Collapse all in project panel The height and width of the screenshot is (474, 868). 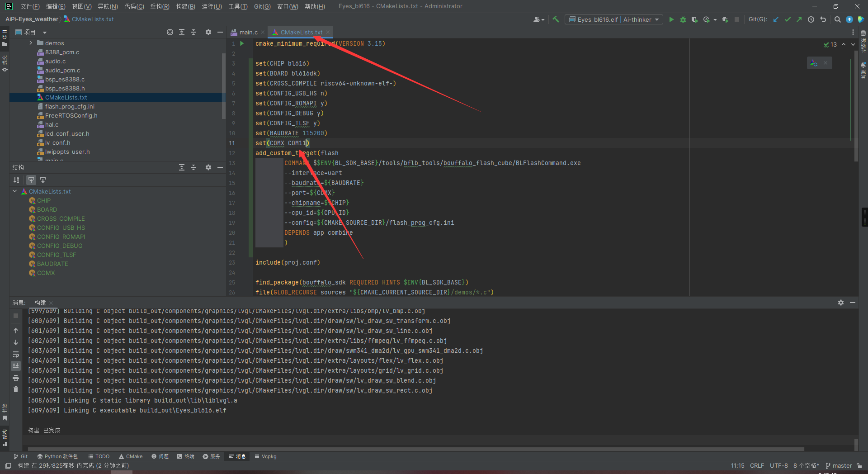(x=193, y=32)
